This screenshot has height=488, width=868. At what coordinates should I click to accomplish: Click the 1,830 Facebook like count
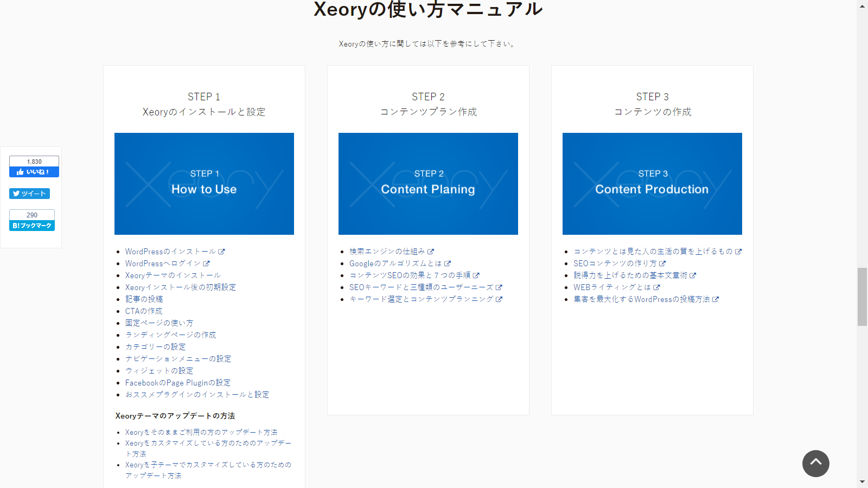coord(34,162)
